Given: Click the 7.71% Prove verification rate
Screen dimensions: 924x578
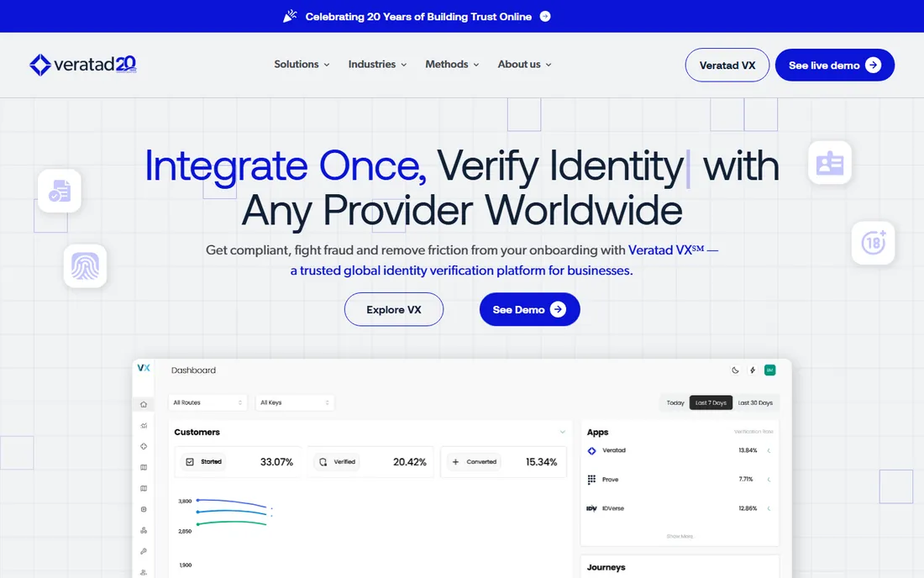Looking at the screenshot, I should click(x=746, y=480).
